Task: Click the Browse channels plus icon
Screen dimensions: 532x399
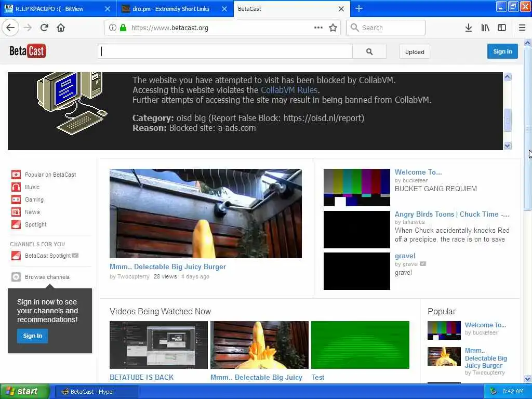Action: 16,277
